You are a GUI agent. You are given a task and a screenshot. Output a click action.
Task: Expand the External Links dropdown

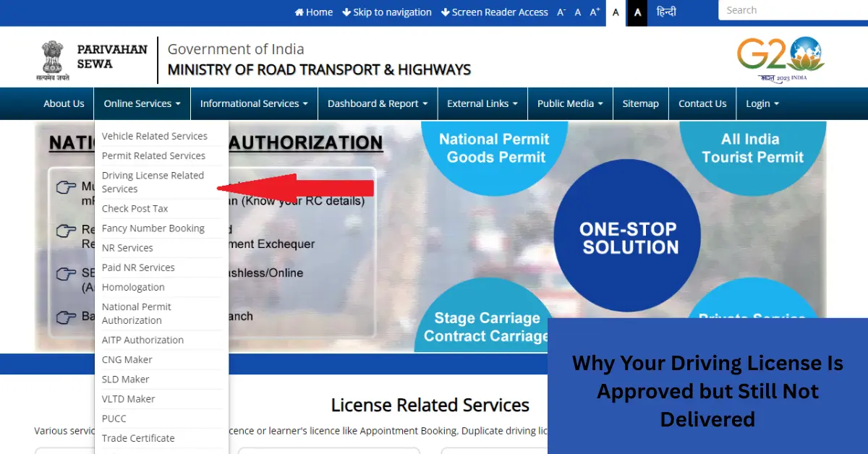click(482, 103)
